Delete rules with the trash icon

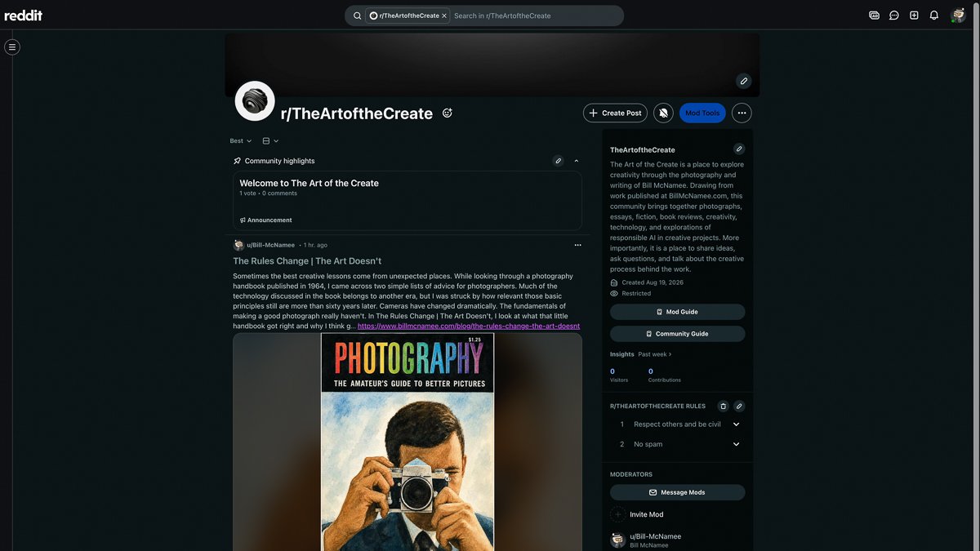click(723, 406)
